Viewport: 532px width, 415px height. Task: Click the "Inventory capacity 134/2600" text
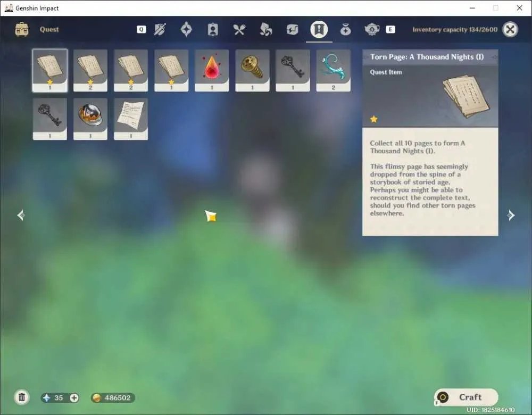455,29
